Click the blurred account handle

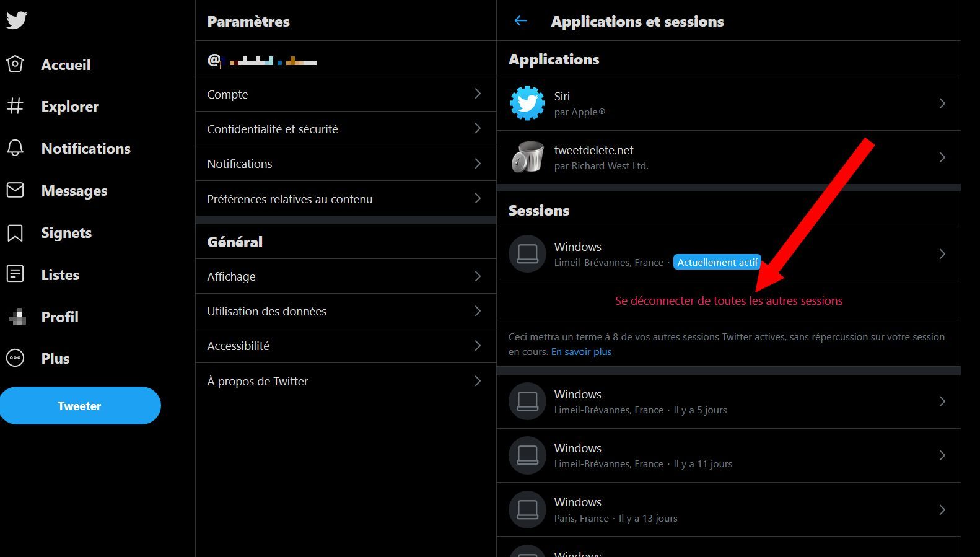pos(262,60)
